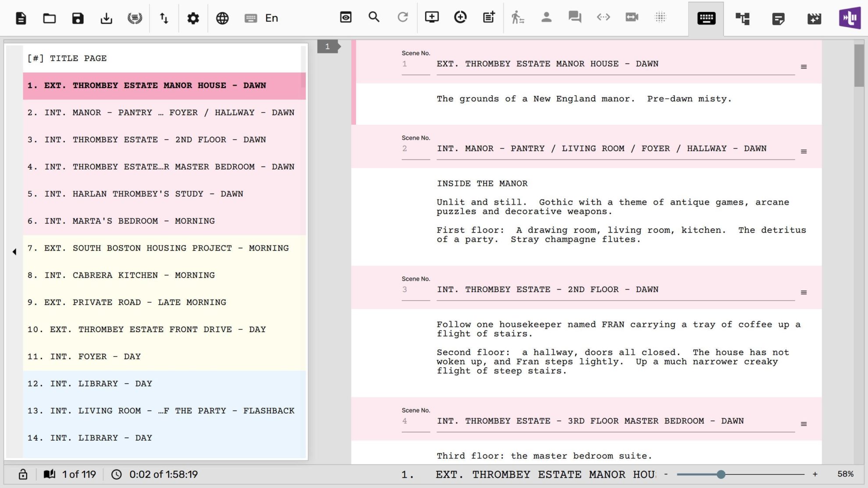The image size is (868, 488).
Task: Open the settings gear
Action: 193,18
